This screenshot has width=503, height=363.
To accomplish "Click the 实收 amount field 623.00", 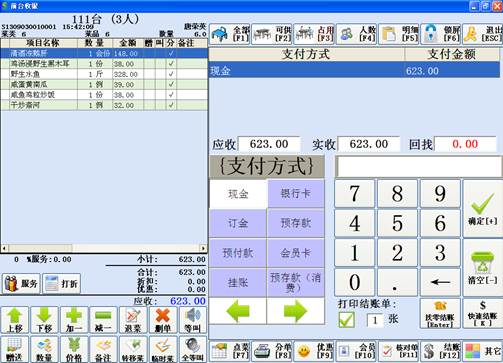I will point(369,144).
